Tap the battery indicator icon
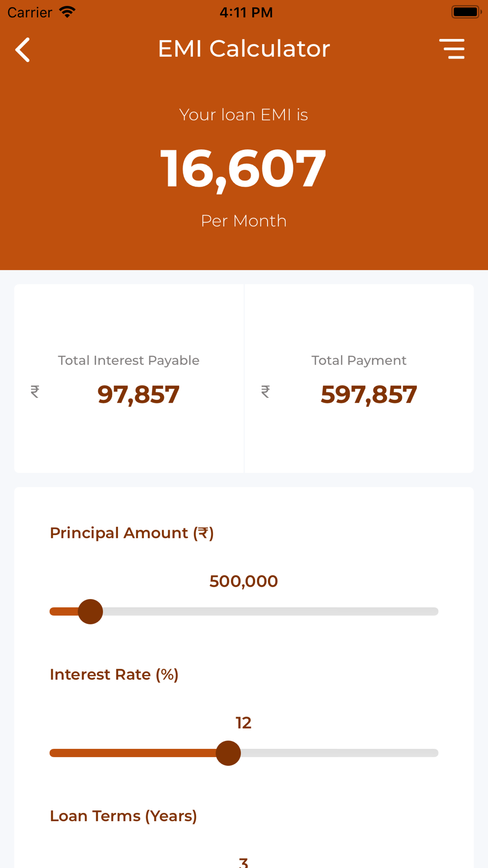The image size is (488, 868). (466, 12)
